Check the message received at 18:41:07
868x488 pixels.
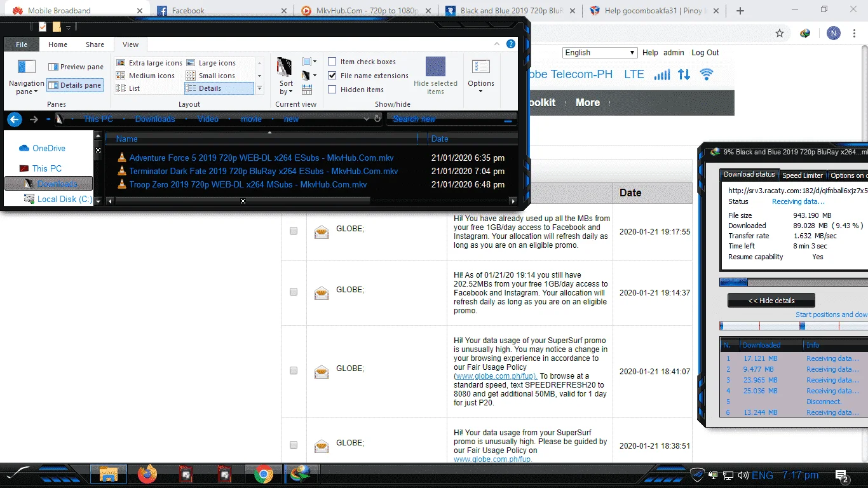(x=294, y=370)
